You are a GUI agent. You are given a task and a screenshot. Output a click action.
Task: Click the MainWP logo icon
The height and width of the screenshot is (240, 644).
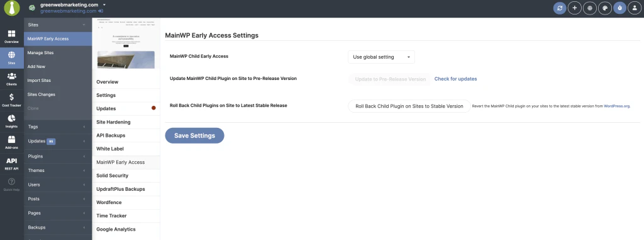(x=12, y=8)
